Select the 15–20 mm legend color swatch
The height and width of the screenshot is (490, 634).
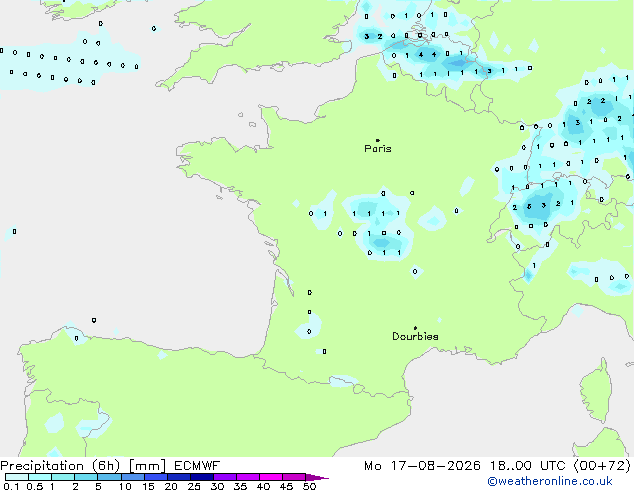pyautogui.click(x=156, y=477)
